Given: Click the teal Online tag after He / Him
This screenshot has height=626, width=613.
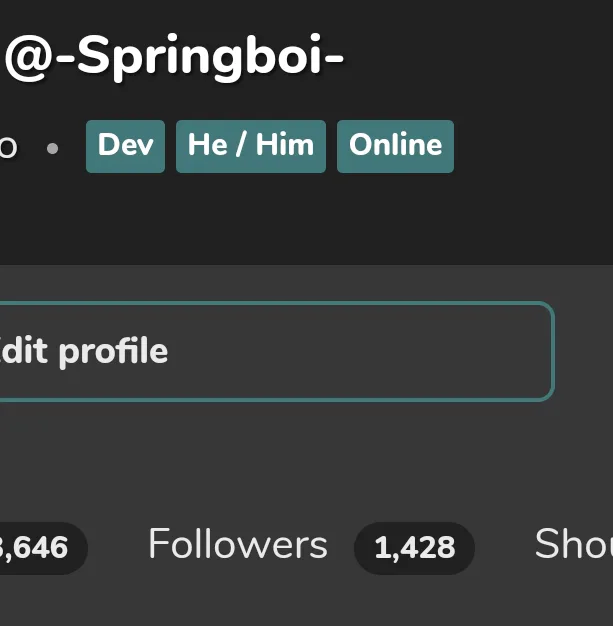Looking at the screenshot, I should click(x=395, y=146).
